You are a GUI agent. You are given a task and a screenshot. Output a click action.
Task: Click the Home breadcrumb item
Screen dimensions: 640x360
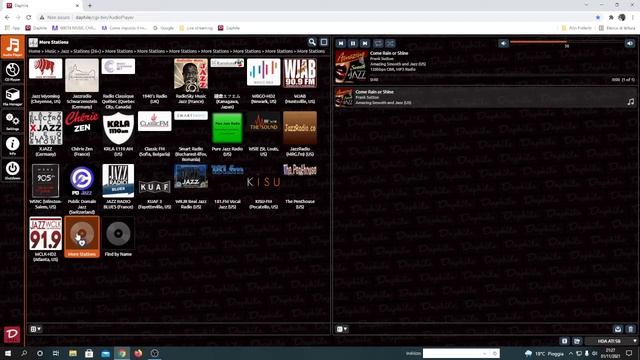pyautogui.click(x=34, y=51)
